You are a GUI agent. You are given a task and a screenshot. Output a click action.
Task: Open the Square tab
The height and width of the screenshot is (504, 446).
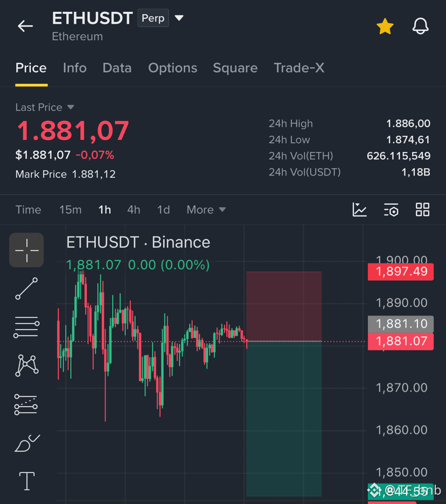click(235, 68)
